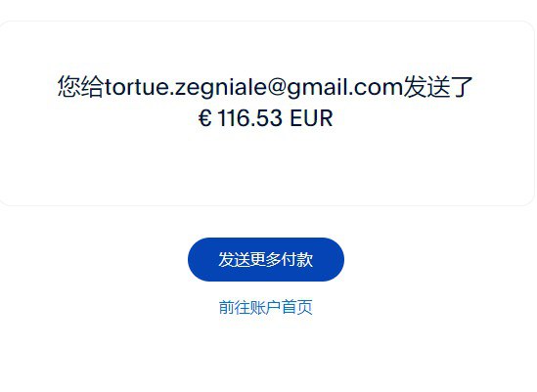Select the € 116.53 EUR amount text

(x=265, y=118)
